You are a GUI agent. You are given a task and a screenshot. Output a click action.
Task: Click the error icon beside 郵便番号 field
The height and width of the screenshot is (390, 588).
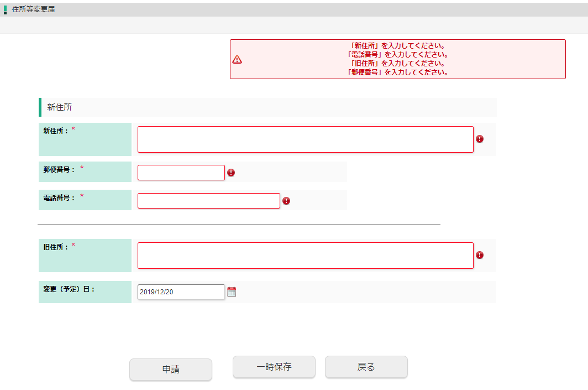[x=231, y=173]
